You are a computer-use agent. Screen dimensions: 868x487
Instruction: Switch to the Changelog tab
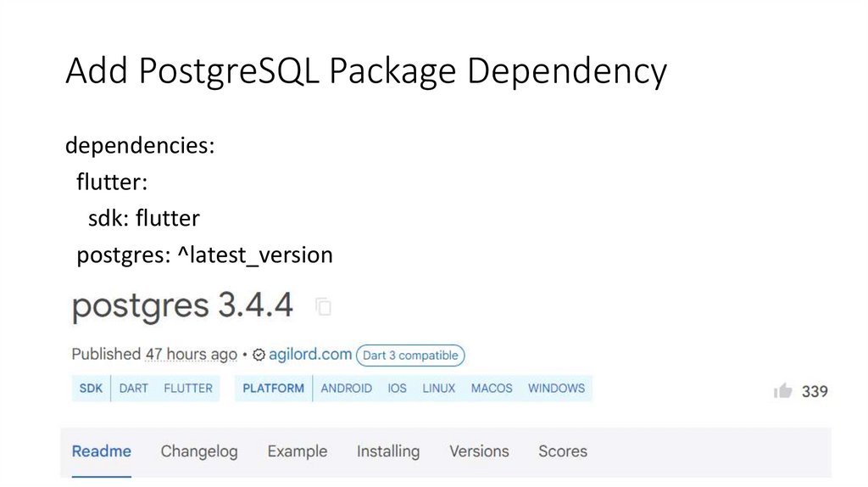199,451
